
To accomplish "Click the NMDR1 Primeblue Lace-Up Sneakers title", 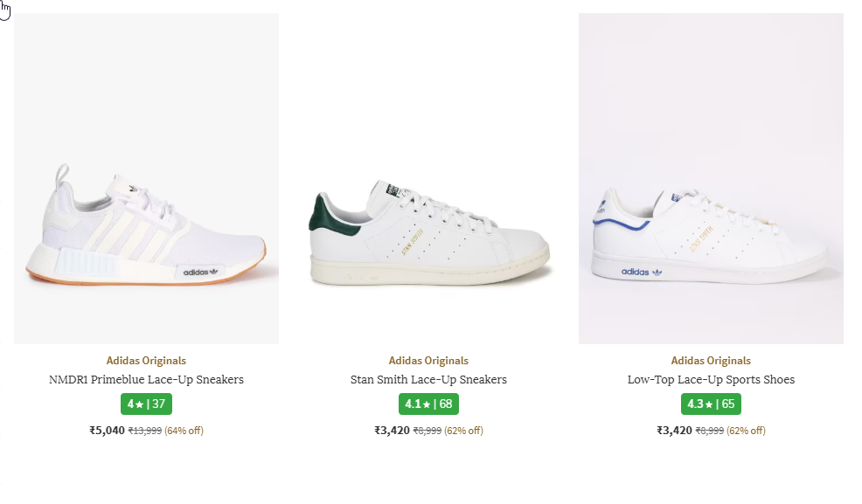I will pyautogui.click(x=146, y=380).
